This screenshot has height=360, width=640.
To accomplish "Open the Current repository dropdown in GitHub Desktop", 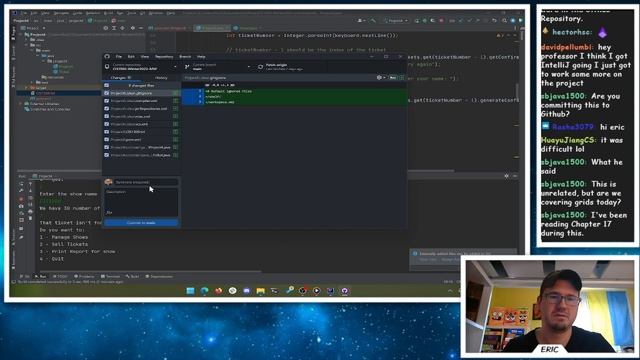I will pyautogui.click(x=141, y=67).
